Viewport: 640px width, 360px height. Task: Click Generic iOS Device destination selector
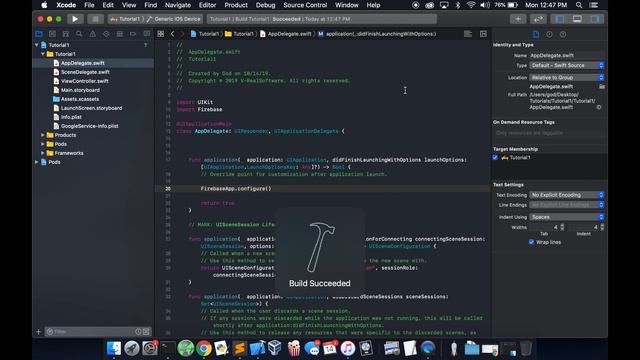pyautogui.click(x=174, y=19)
